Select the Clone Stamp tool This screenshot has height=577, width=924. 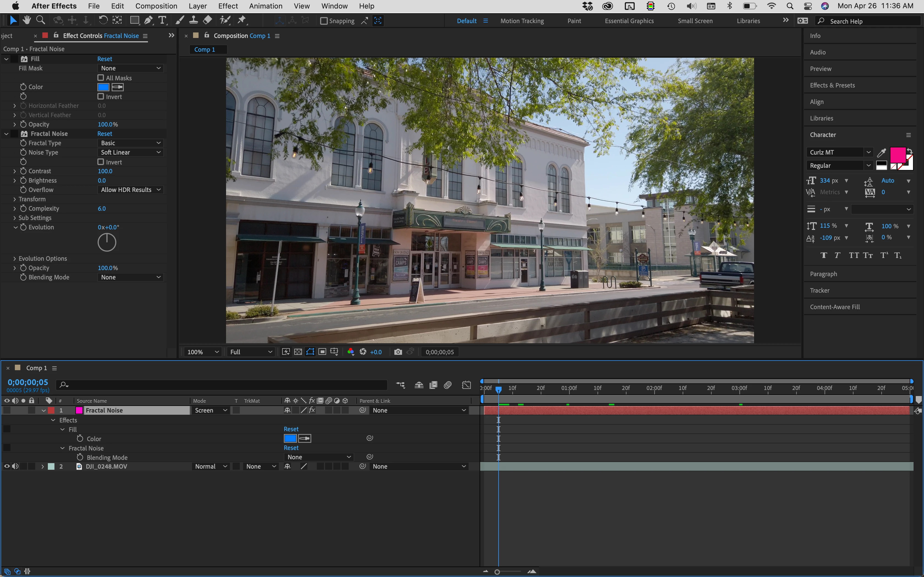pos(193,20)
